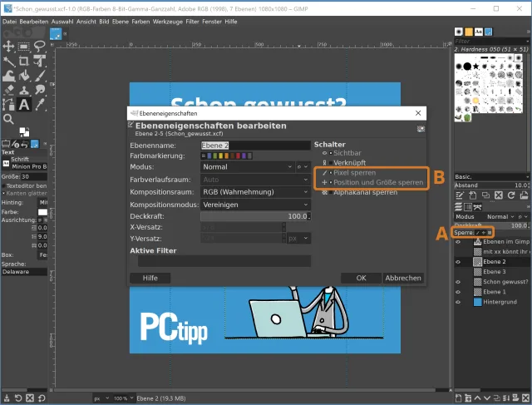Image resolution: width=532 pixels, height=405 pixels.
Task: Open Modus dropdown in layer dialog
Action: [248, 166]
